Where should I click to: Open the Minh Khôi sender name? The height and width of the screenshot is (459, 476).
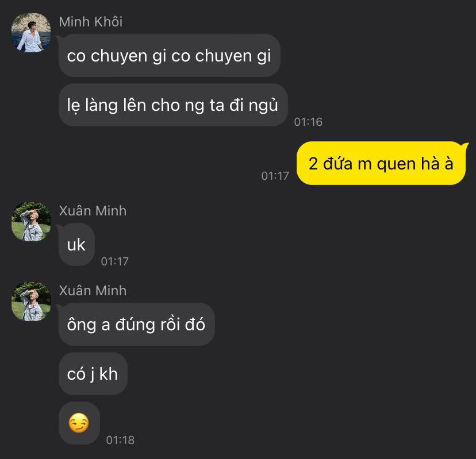point(91,22)
